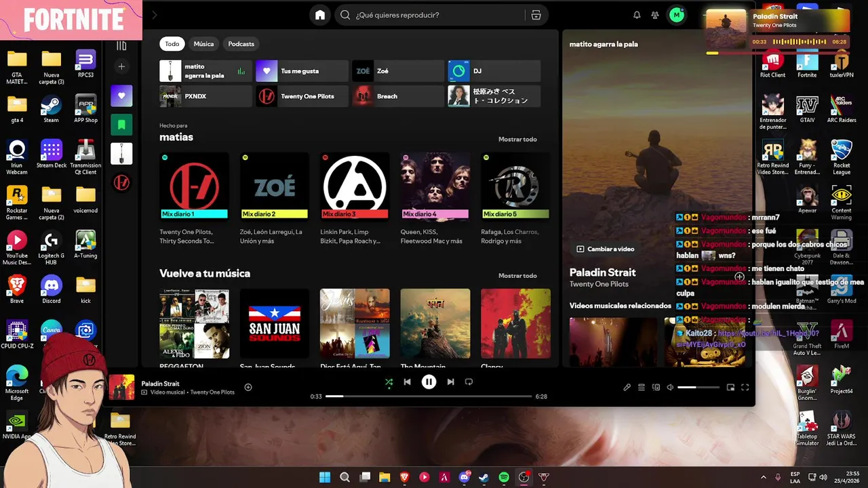This screenshot has width=868, height=488.
Task: Pause the current song
Action: pyautogui.click(x=429, y=382)
